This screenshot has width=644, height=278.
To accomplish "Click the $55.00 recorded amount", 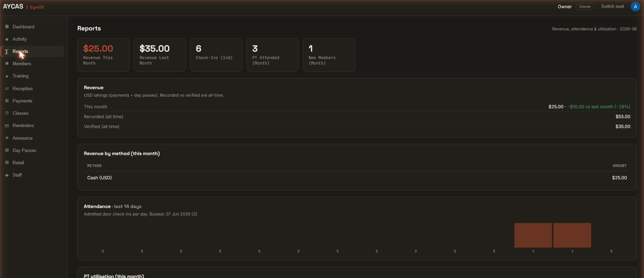I will 623,116.
